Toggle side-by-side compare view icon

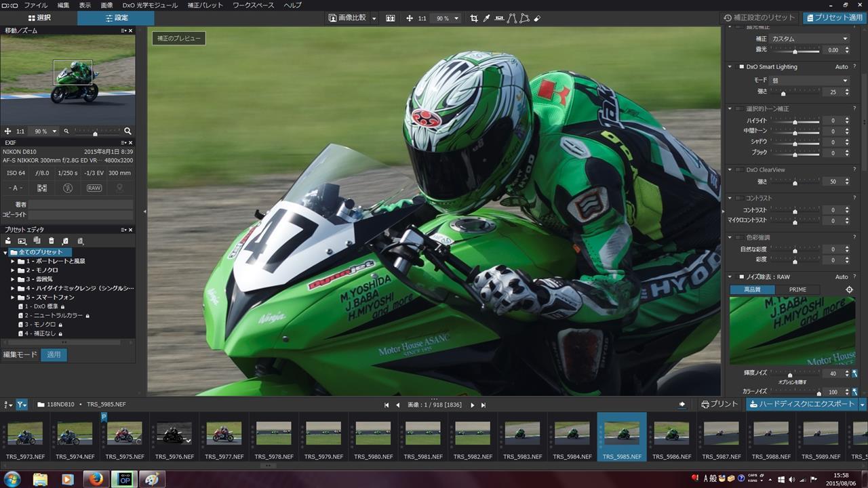pos(391,18)
